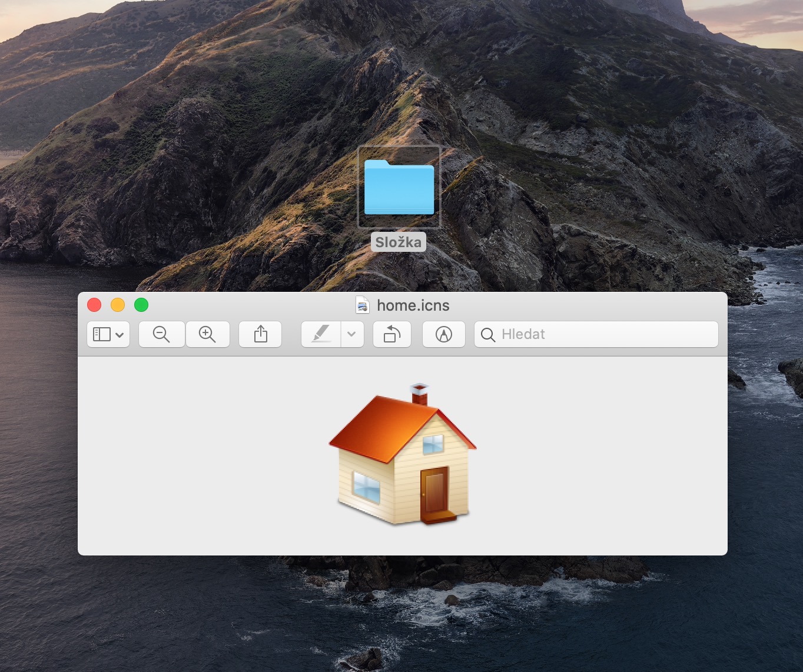803x672 pixels.
Task: Close the home.icns Preview window
Action: point(94,305)
